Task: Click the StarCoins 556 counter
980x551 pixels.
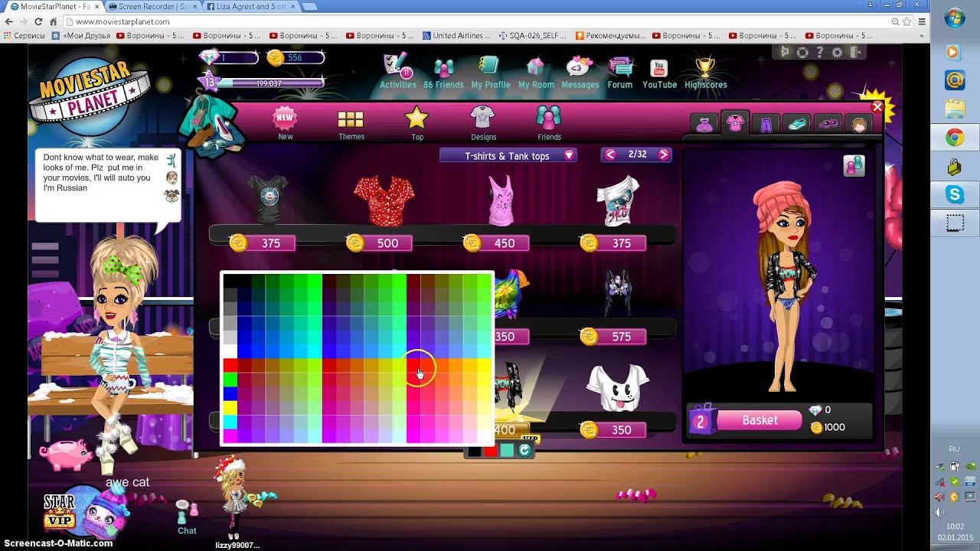Action: click(x=296, y=57)
